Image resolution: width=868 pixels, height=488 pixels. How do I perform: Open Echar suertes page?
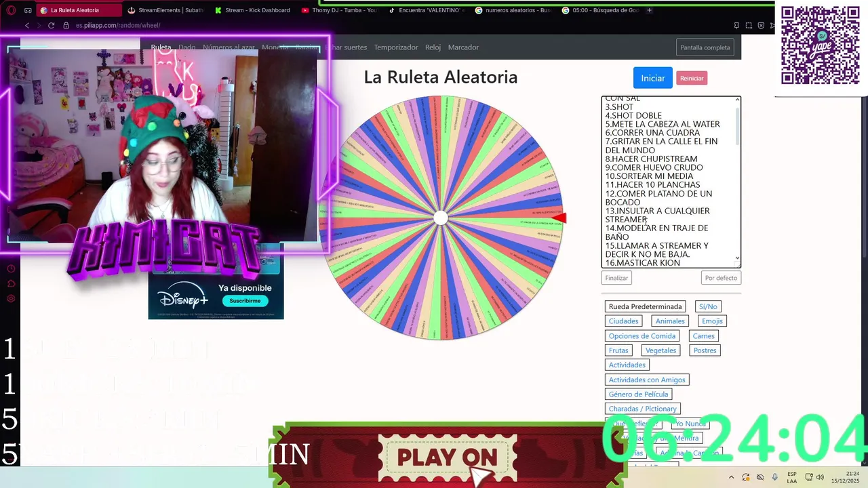pos(346,47)
